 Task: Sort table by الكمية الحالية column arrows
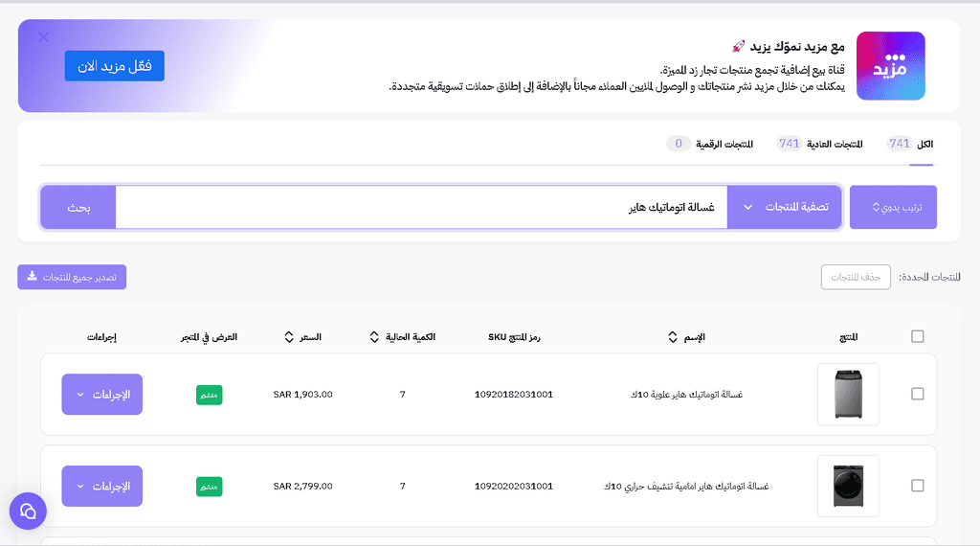374,337
